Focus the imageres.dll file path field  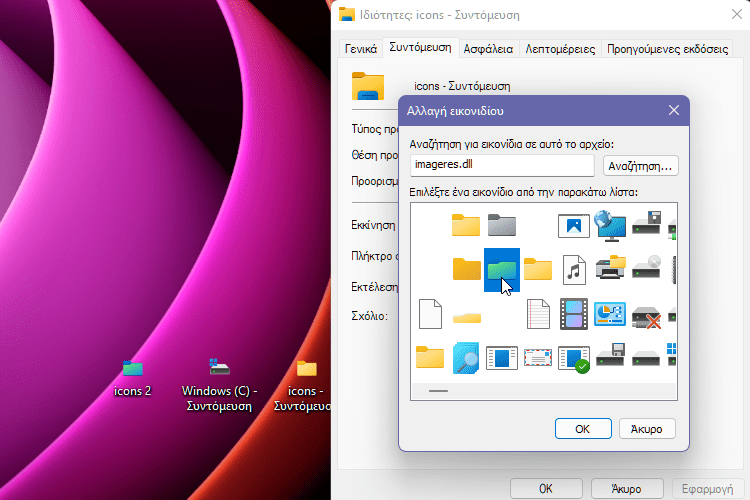pos(502,165)
